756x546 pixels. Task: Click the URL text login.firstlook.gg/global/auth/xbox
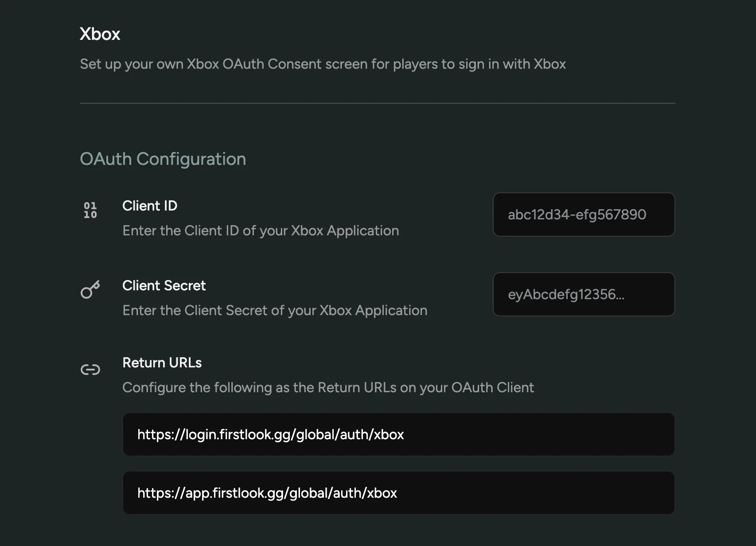pos(270,434)
